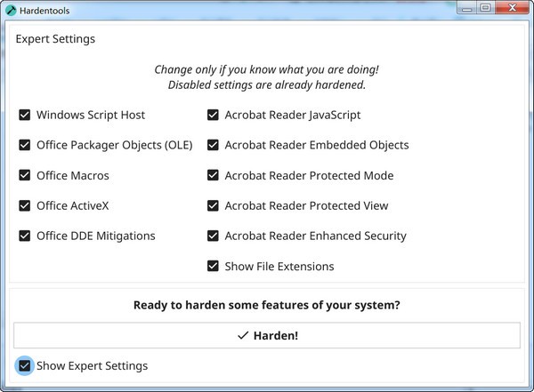
Task: Click the Hardentools title bar text
Action: click(45, 11)
